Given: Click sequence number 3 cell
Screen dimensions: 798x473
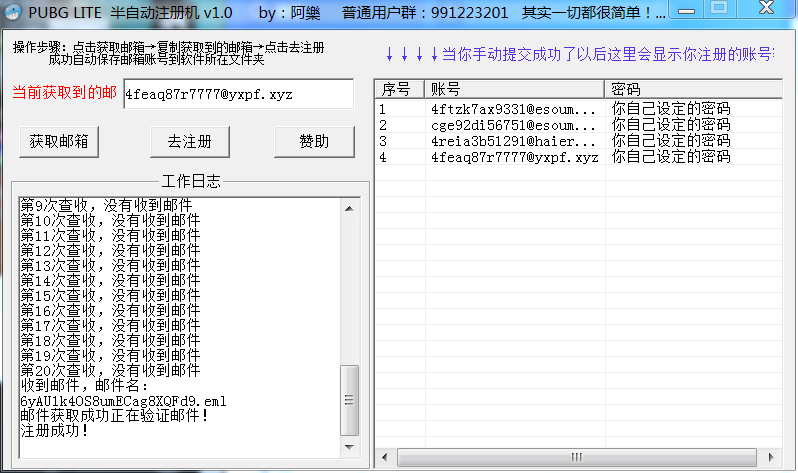Looking at the screenshot, I should (x=383, y=141).
